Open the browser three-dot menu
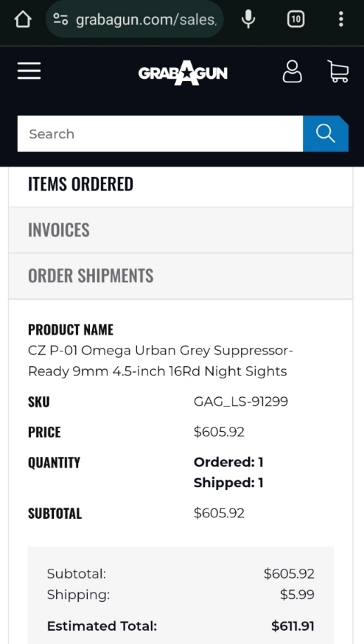Image resolution: width=364 pixels, height=644 pixels. click(341, 19)
